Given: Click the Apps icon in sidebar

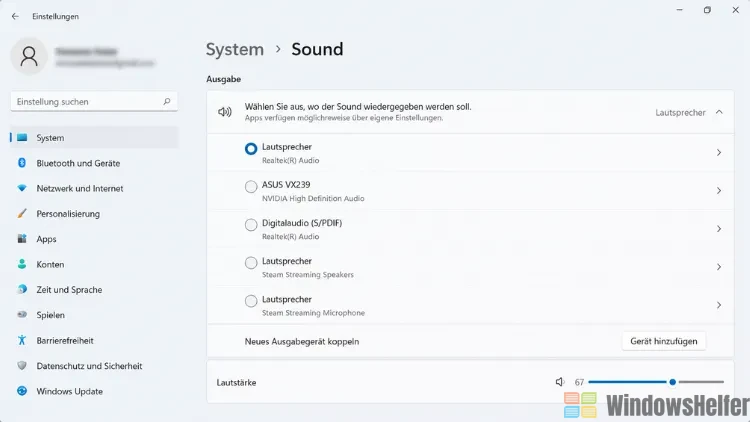Looking at the screenshot, I should point(22,239).
